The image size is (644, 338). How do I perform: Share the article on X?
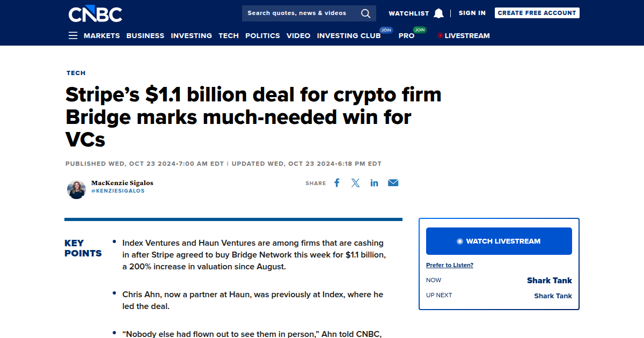pos(355,182)
